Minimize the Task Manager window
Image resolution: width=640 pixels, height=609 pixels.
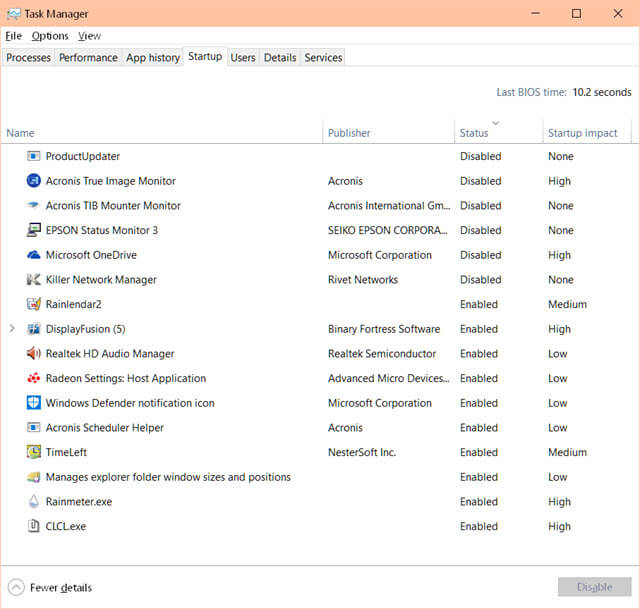click(x=536, y=13)
